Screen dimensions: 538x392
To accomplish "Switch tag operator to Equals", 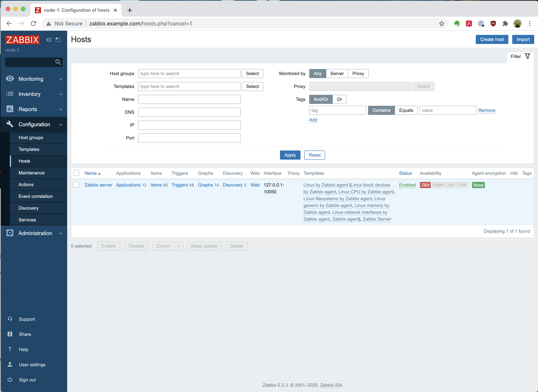I will pyautogui.click(x=406, y=110).
